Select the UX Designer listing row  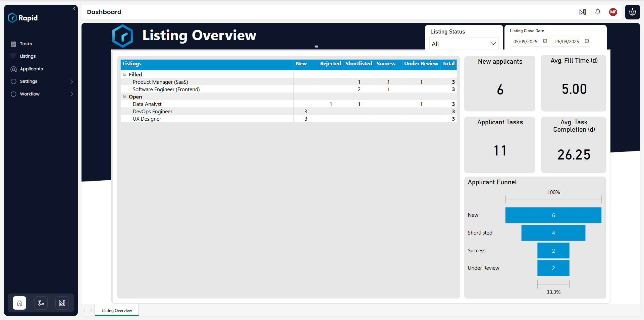click(x=288, y=119)
